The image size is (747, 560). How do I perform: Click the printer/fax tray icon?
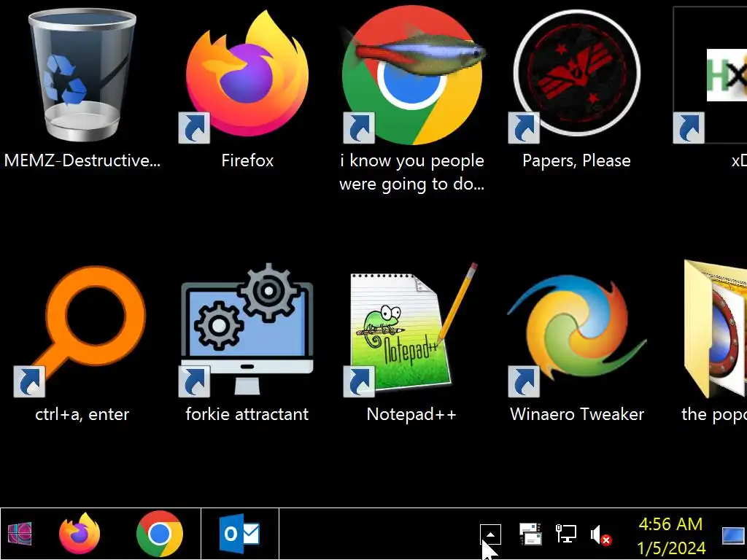pyautogui.click(x=530, y=534)
